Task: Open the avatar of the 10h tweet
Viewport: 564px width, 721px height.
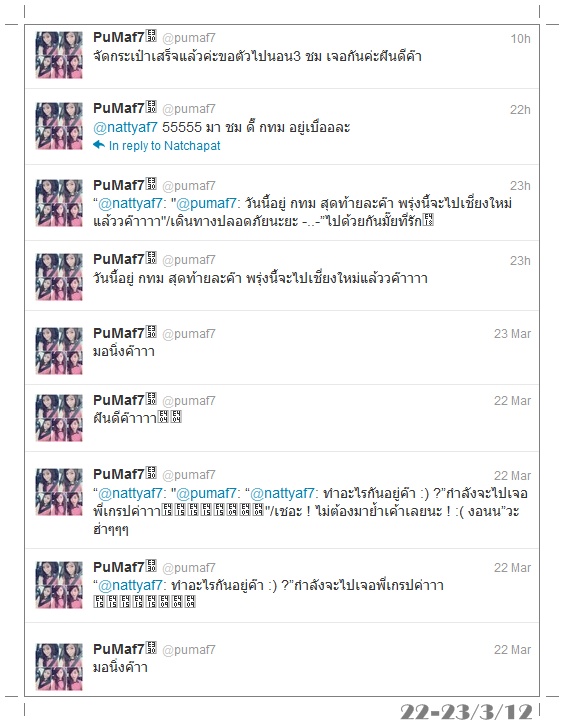Action: pos(59,55)
